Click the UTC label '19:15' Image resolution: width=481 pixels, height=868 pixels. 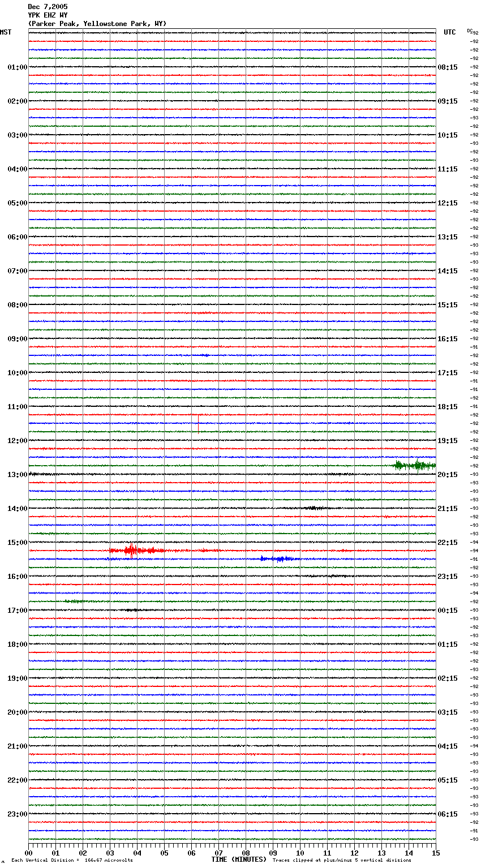tap(448, 441)
